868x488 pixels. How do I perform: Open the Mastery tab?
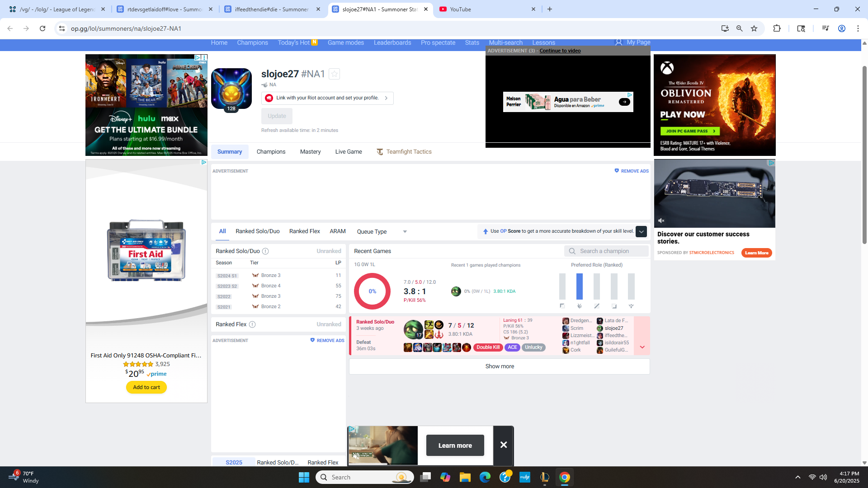[x=310, y=152]
